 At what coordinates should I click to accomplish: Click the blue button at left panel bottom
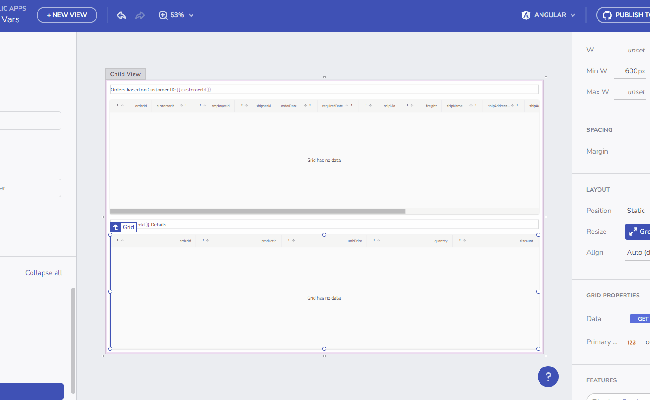(x=32, y=391)
